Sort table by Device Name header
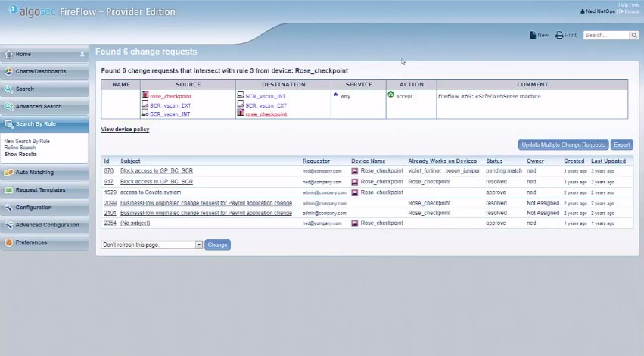The height and width of the screenshot is (356, 644). (x=368, y=161)
